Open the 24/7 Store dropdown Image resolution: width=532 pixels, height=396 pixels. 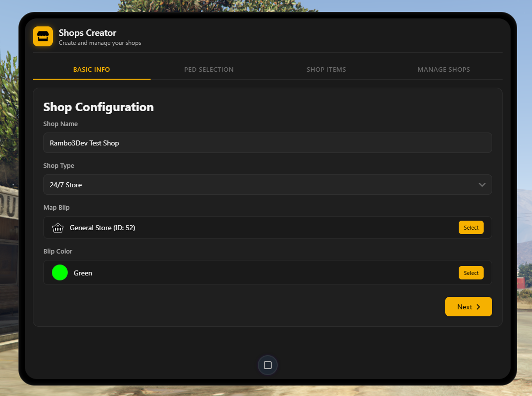tap(268, 185)
